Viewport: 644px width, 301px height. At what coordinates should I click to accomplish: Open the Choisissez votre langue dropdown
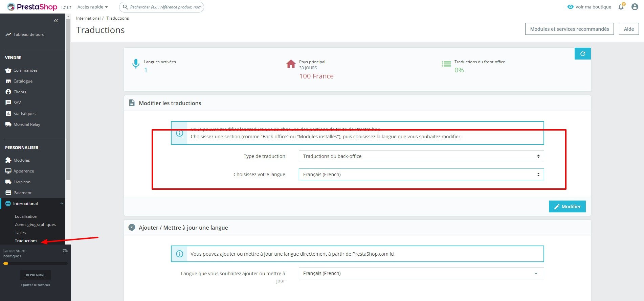coord(421,175)
